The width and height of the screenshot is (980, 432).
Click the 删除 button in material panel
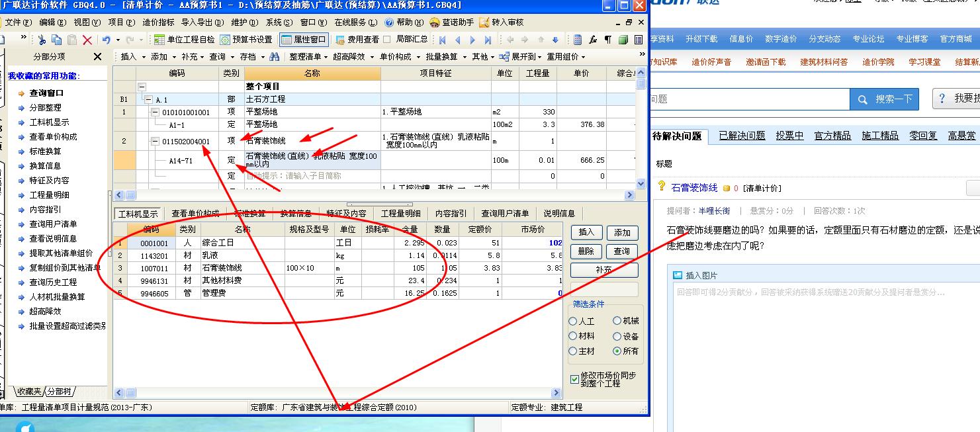[587, 251]
